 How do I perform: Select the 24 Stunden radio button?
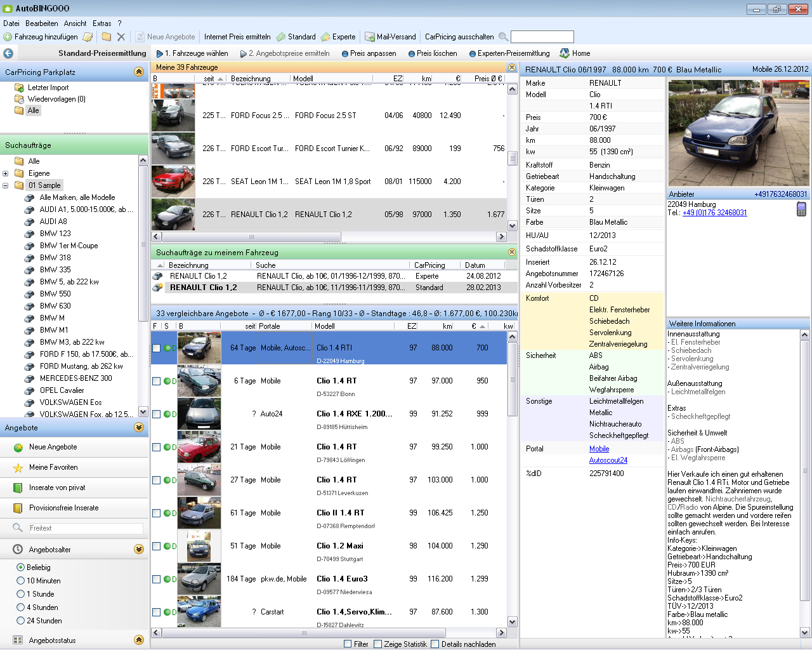[21, 621]
